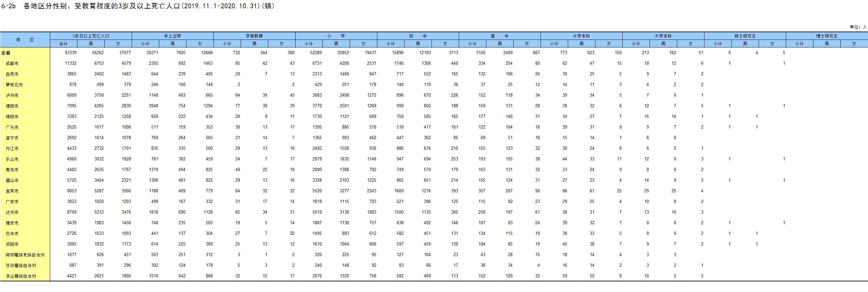This screenshot has width=868, height=292.
Task: Select the 大学本科 column group header
Action: pos(663,36)
